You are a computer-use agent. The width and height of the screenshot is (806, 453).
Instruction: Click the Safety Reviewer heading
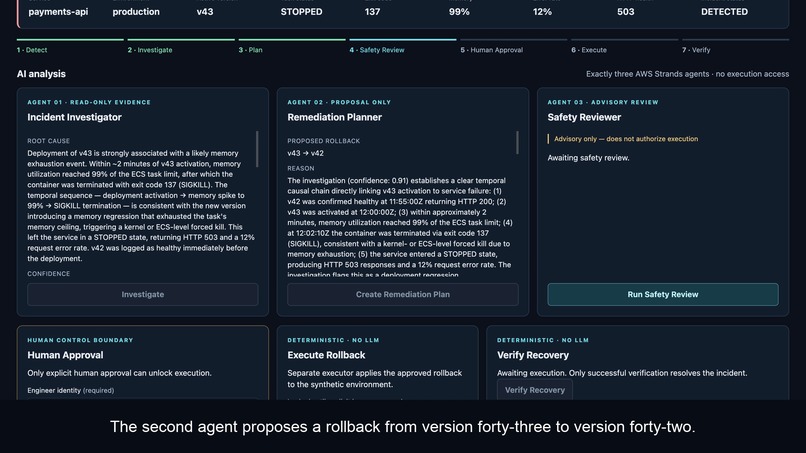[584, 117]
